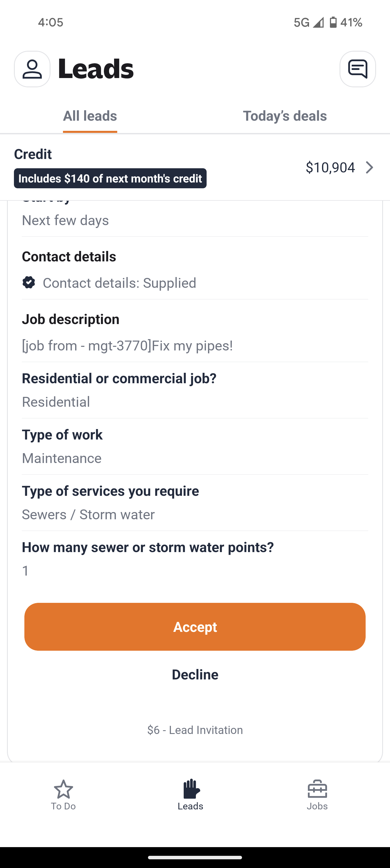Tap the Sewers / Storm water entry
The image size is (390, 868).
click(88, 515)
